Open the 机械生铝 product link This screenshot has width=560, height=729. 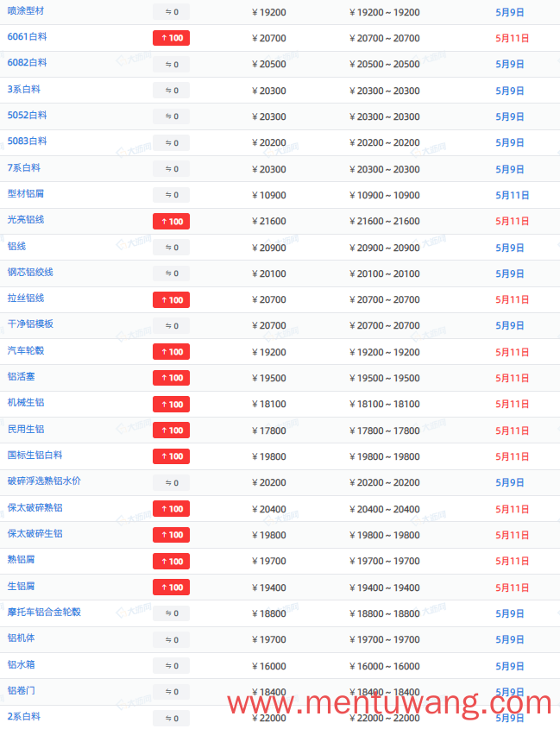(26, 403)
